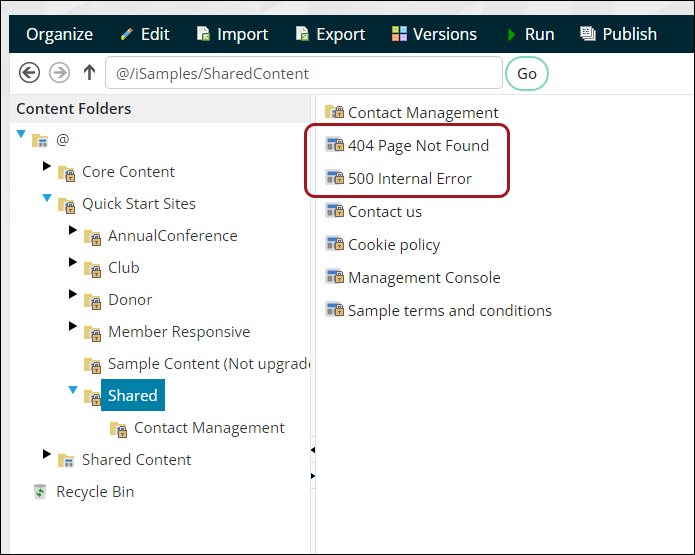This screenshot has height=555, width=695.
Task: Click the Publish pages icon
Action: 588,34
